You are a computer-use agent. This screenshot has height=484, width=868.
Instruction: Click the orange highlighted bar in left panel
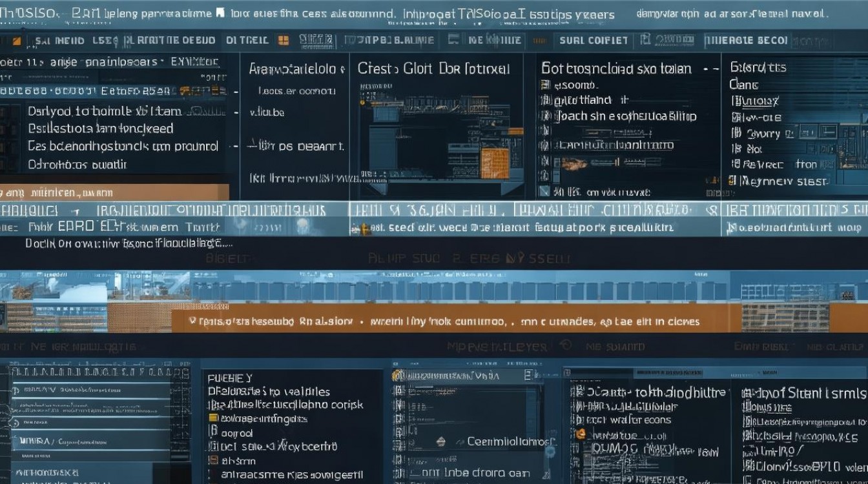(x=114, y=192)
